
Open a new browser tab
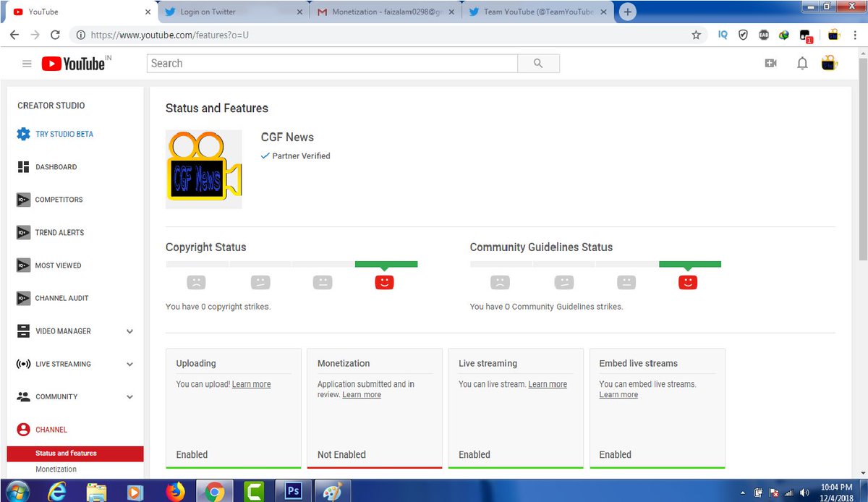[628, 12]
